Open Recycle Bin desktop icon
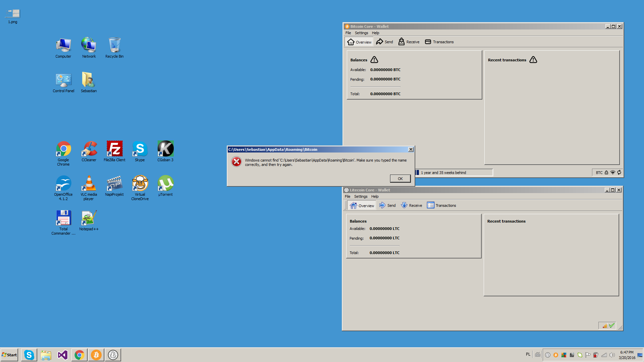644x362 pixels. coord(114,48)
